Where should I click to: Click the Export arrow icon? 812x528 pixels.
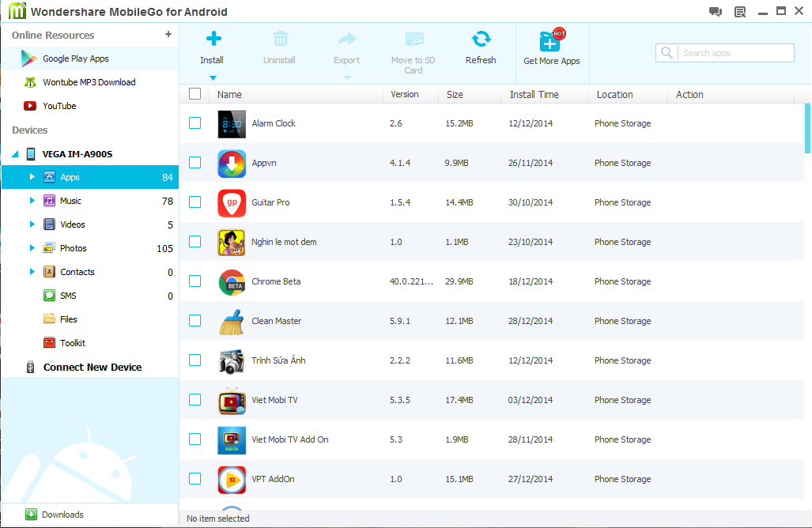347,39
